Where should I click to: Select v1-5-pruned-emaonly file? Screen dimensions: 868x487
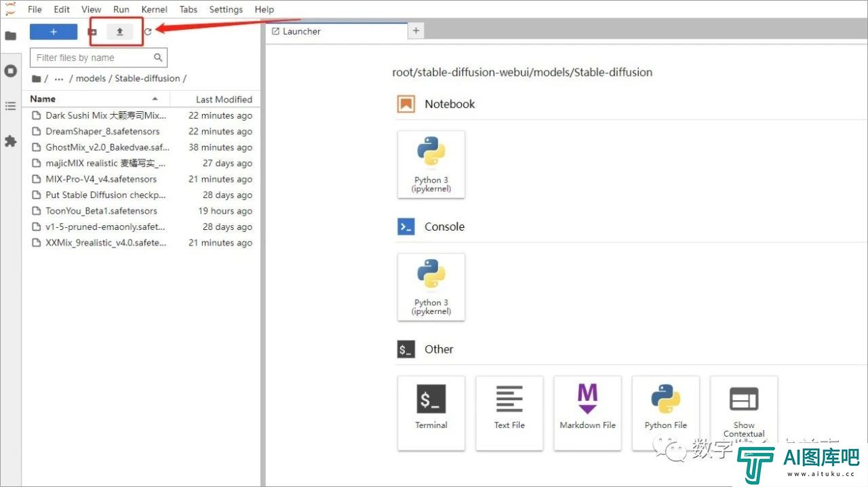(x=142, y=227)
